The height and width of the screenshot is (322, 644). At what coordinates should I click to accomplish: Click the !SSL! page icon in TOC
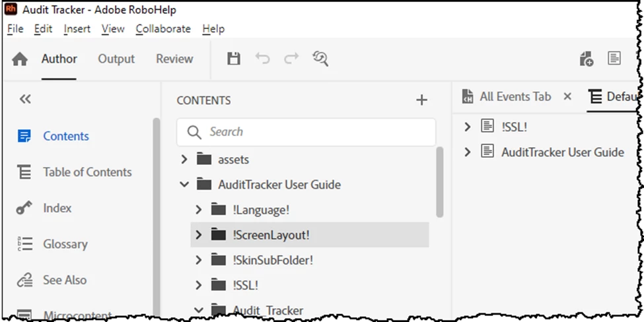487,126
